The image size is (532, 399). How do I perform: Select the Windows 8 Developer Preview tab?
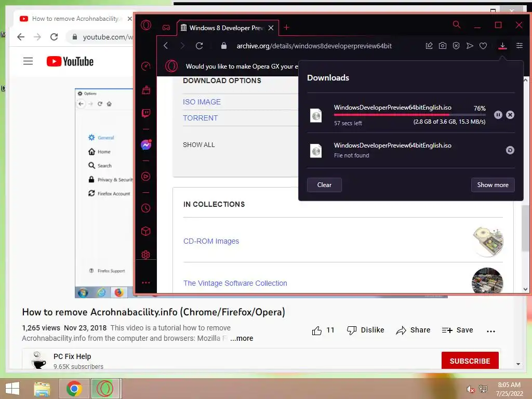point(228,28)
